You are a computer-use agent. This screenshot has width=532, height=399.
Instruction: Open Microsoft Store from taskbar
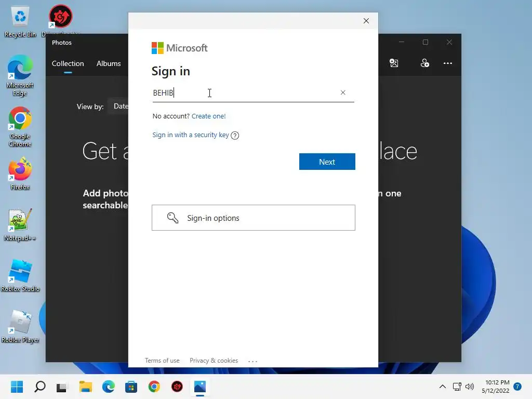[x=131, y=387]
